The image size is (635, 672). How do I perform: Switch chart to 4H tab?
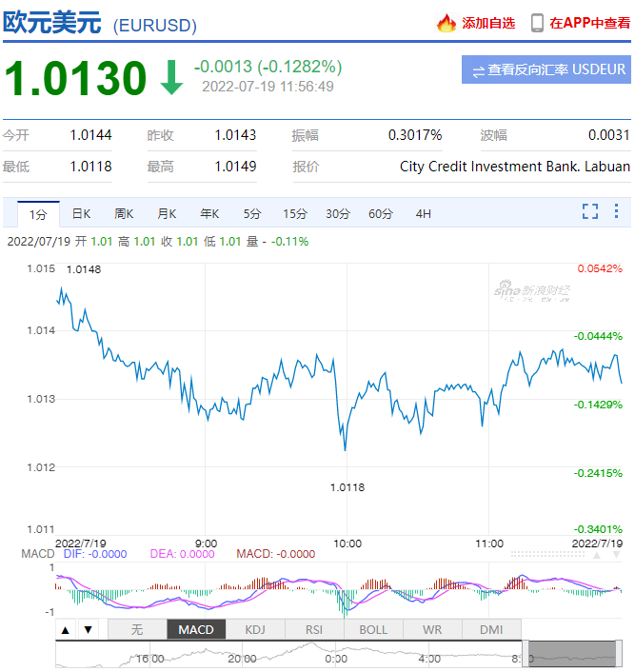(424, 213)
